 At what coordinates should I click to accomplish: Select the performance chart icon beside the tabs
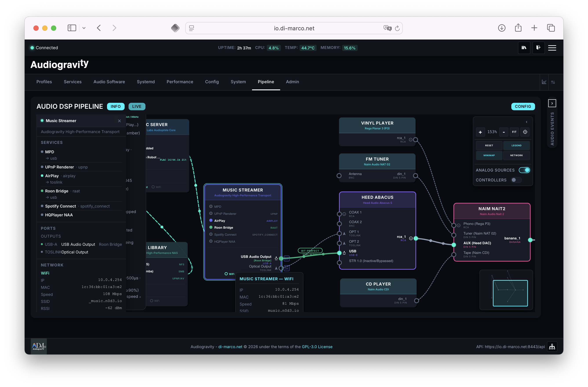544,82
